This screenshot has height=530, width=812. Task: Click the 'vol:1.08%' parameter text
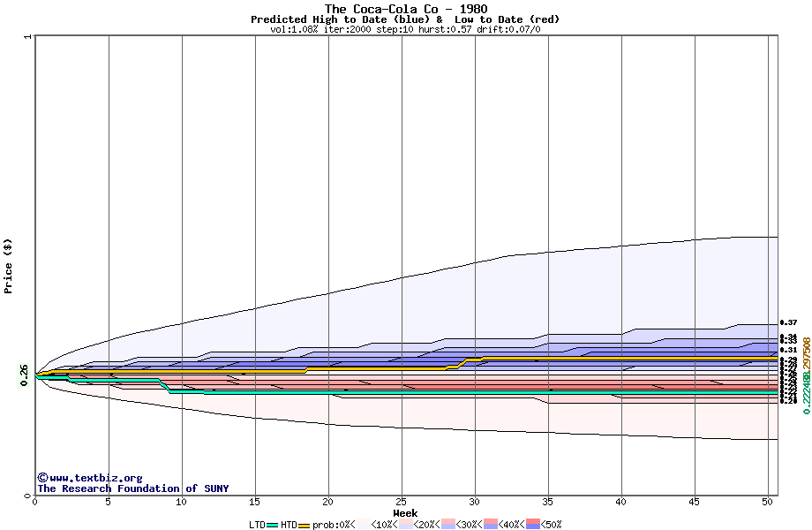(294, 29)
